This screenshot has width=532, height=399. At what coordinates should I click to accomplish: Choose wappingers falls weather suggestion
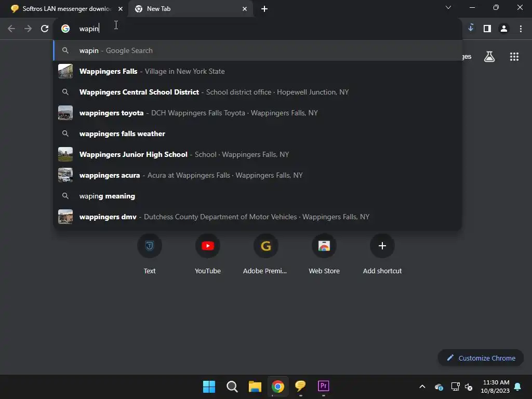[258, 134]
